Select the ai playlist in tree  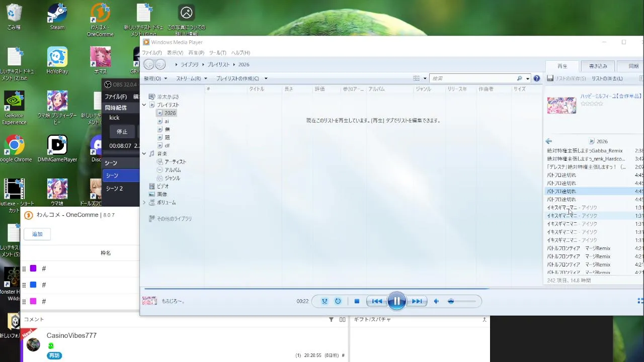(167, 121)
